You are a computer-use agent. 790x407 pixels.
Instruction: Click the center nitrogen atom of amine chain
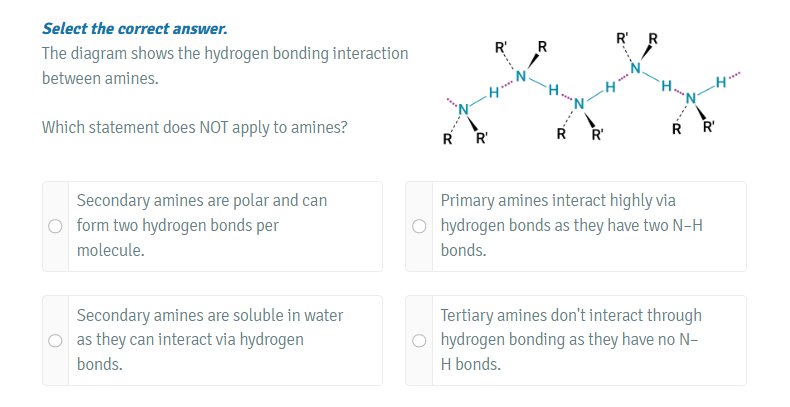coord(577,105)
